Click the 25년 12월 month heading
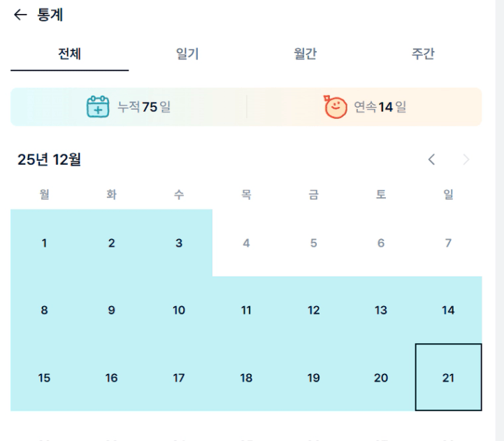504x441 pixels. click(50, 160)
